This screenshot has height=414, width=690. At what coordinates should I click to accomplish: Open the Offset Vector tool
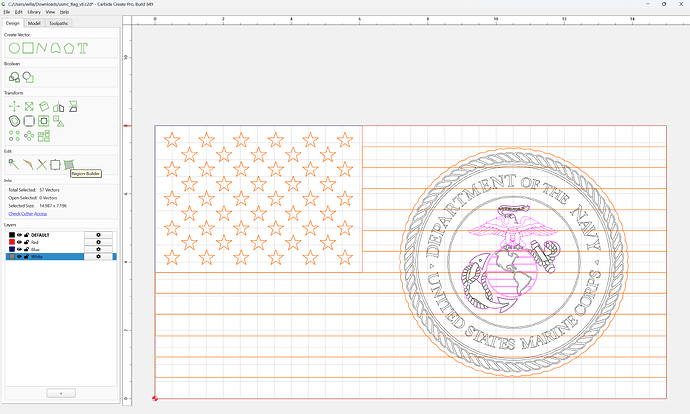tap(14, 121)
